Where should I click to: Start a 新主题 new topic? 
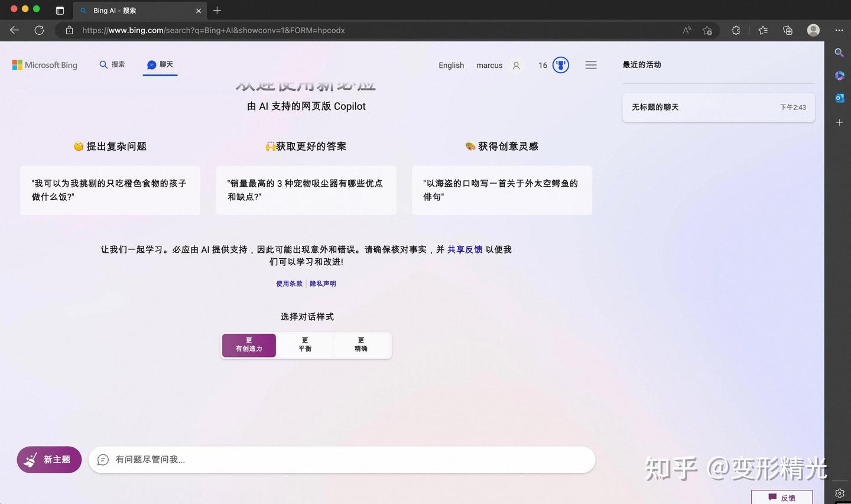(49, 460)
